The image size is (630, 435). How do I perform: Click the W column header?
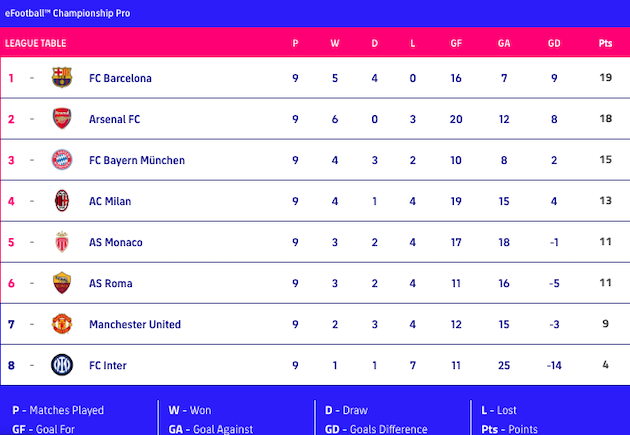(x=335, y=43)
